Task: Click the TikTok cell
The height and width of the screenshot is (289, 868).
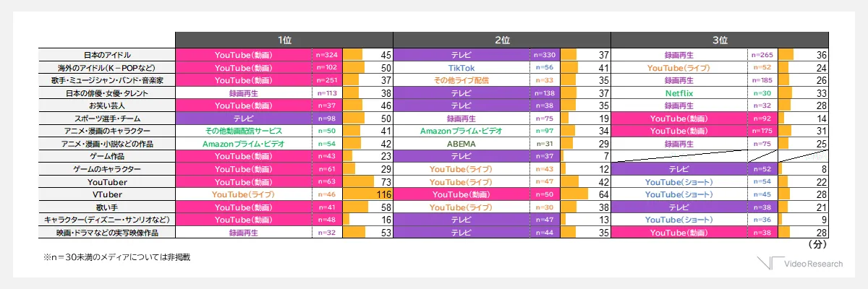Action: tap(461, 67)
